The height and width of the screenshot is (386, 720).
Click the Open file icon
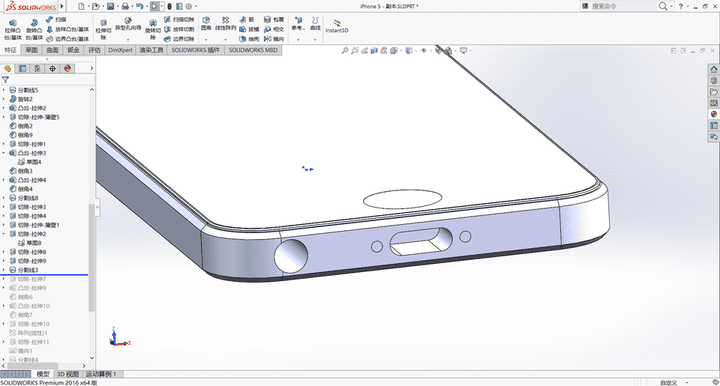[x=95, y=6]
